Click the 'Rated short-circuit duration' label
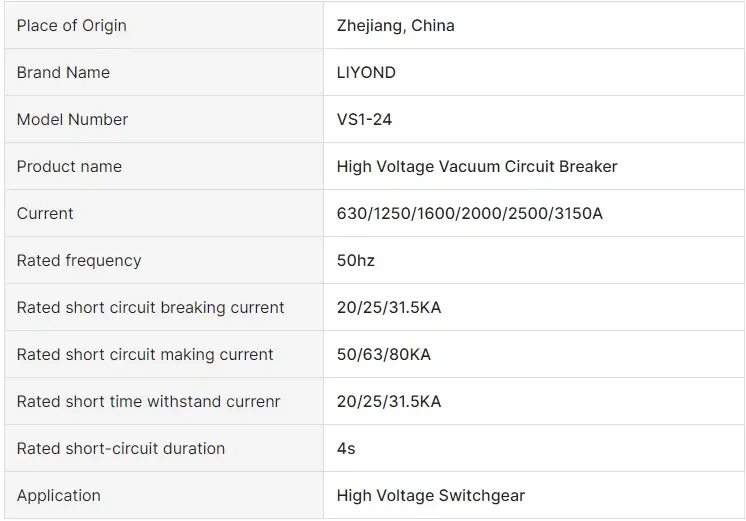The width and height of the screenshot is (746, 521). tap(121, 448)
